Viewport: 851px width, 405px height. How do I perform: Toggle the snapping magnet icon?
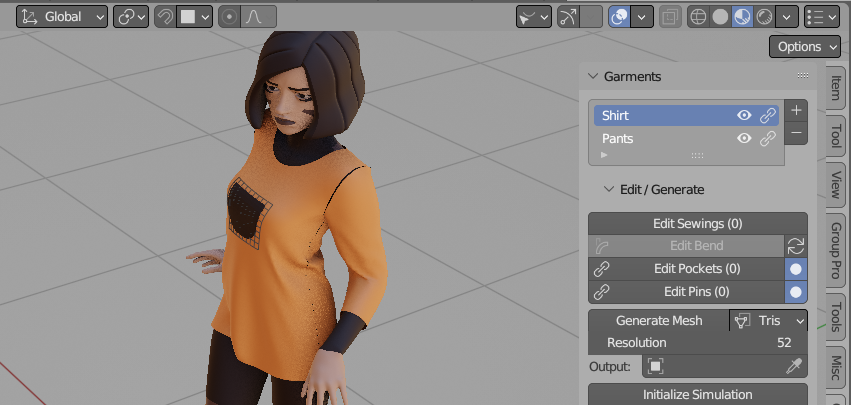pos(164,17)
